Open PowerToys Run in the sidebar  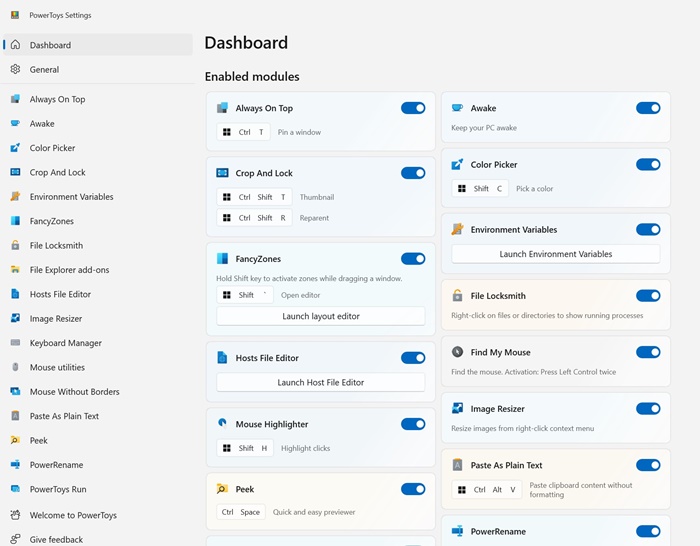tap(58, 489)
